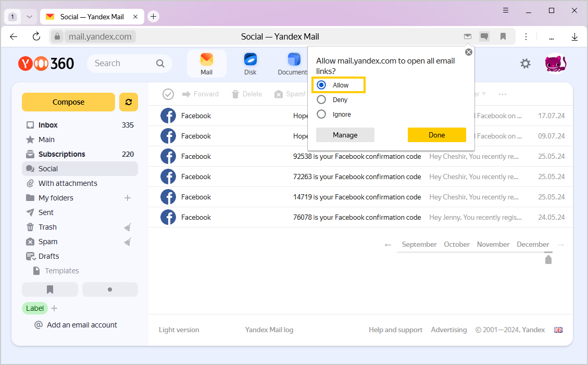Screen dimensions: 588x365
Task: Choose the Ignore radio option
Action: 321,114
